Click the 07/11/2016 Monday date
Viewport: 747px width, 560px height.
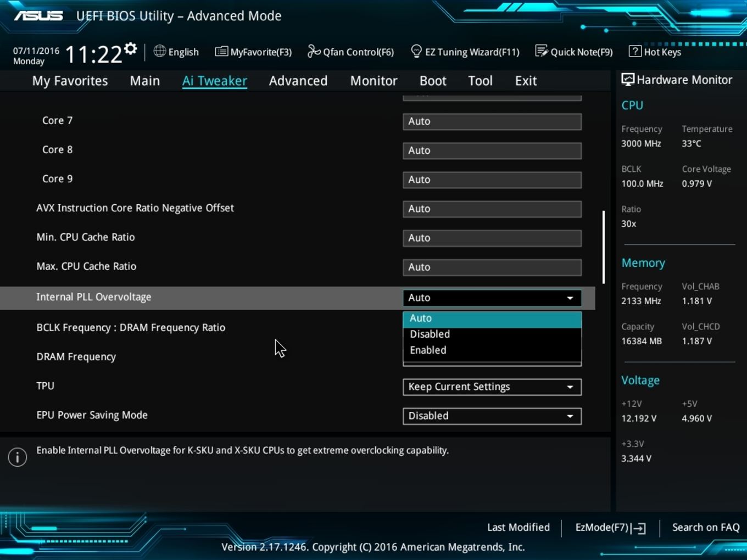[x=36, y=56]
